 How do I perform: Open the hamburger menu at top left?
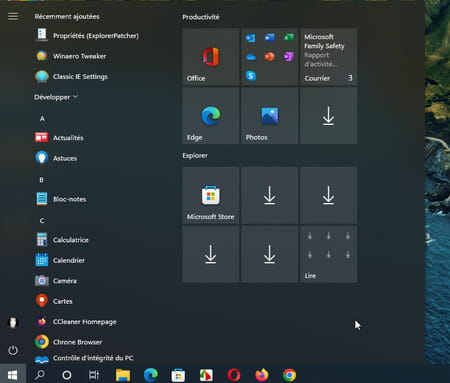[13, 16]
